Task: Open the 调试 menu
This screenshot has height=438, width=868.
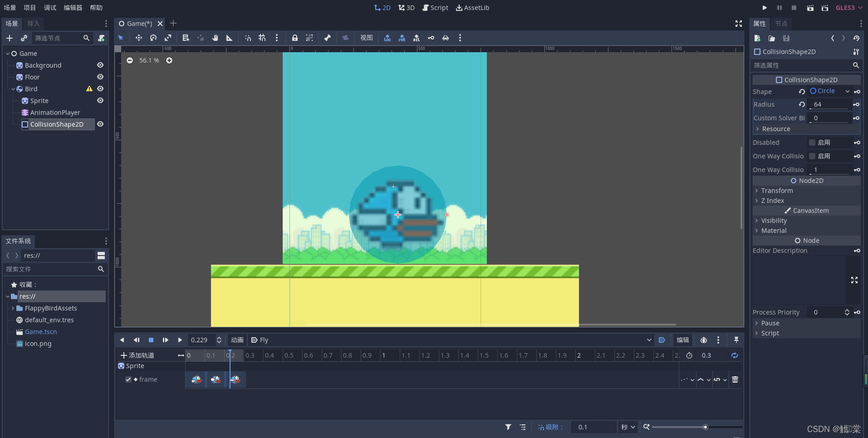Action: (x=50, y=8)
